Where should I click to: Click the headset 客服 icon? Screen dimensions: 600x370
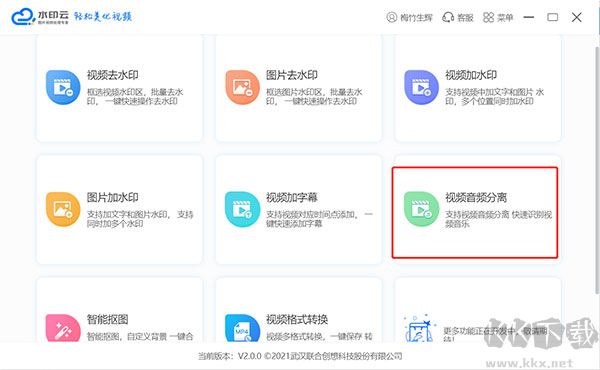click(x=448, y=17)
